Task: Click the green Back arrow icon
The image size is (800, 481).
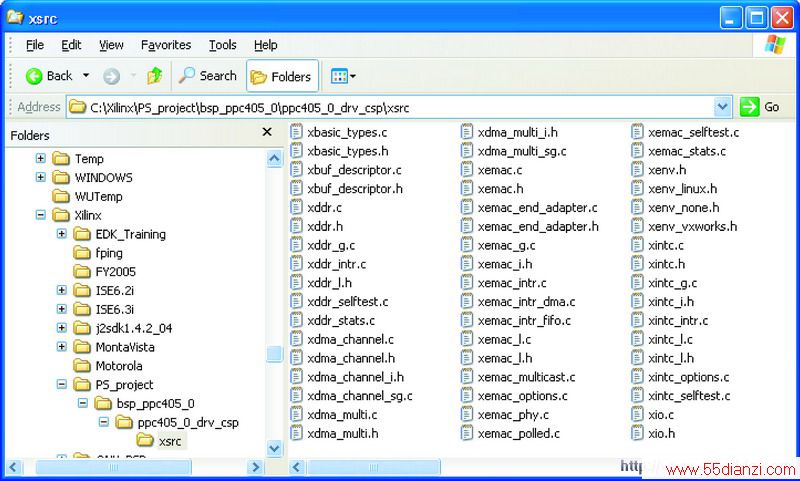Action: 34,77
